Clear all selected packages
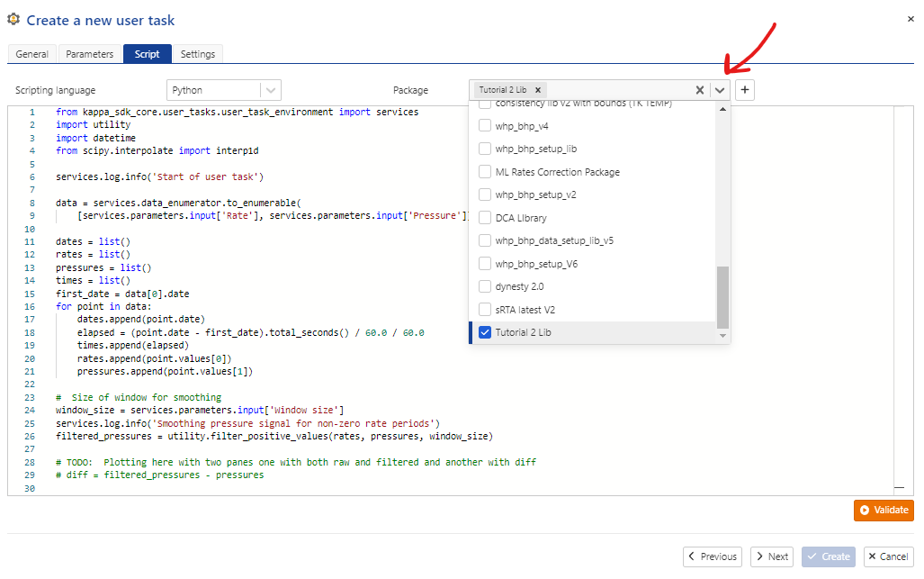Screen dimensions: 924x579 (699, 90)
